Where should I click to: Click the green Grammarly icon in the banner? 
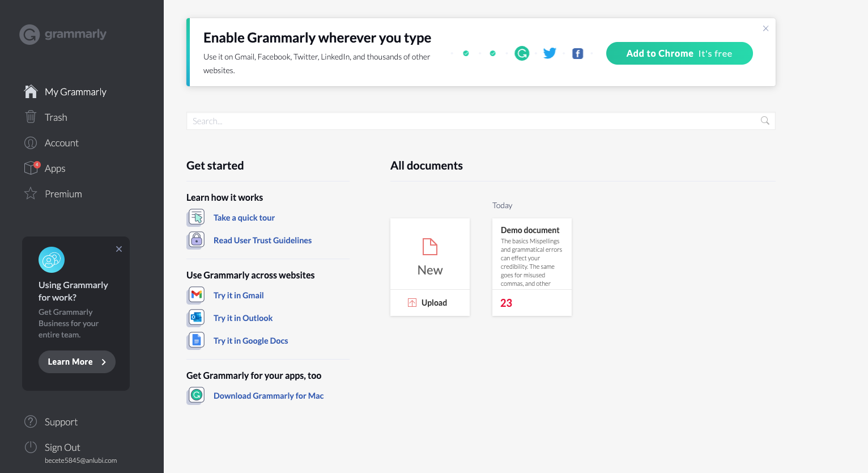click(x=522, y=53)
